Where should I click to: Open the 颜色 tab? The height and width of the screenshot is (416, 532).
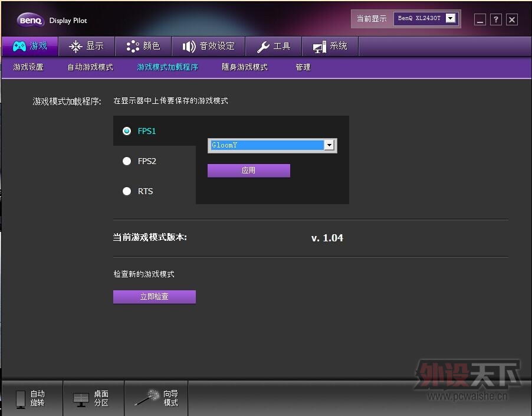coord(143,46)
